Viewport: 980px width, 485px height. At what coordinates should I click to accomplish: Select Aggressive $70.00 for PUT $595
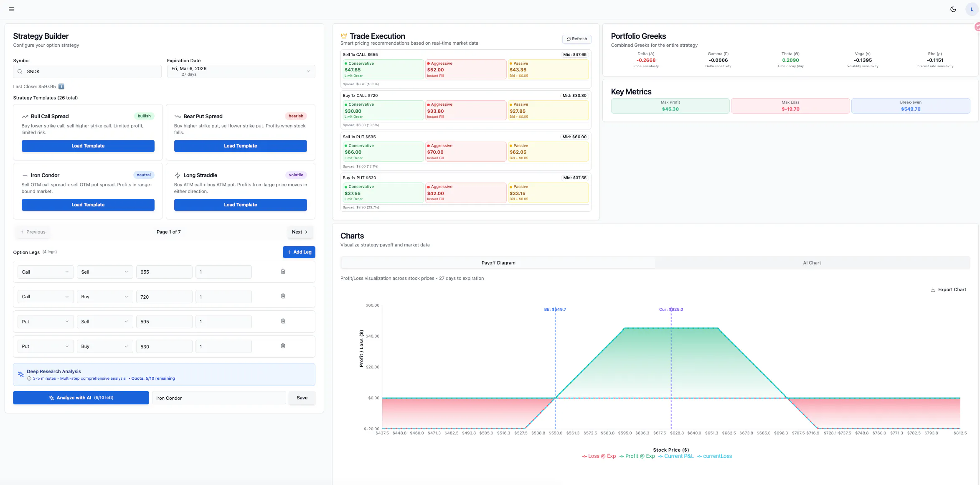click(465, 152)
